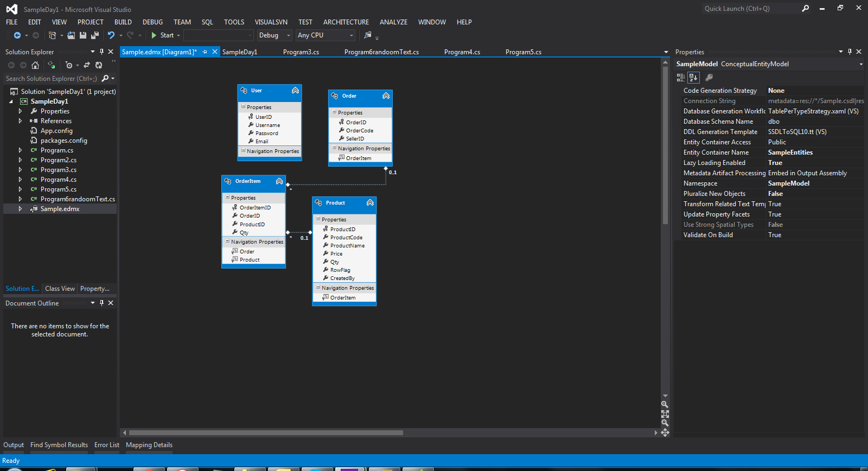Screen dimensions: 868x471
Task: Click the Navigate Backward toolbar arrow
Action: pyautogui.click(x=17, y=35)
